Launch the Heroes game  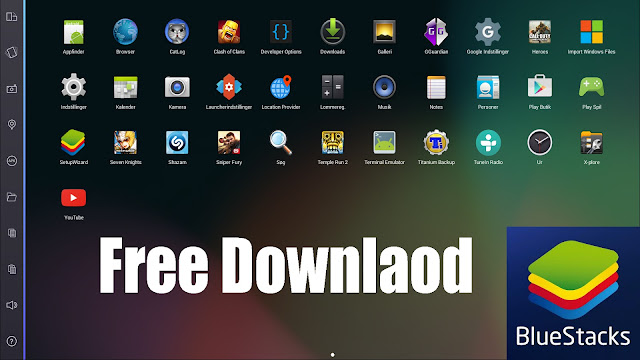click(540, 32)
